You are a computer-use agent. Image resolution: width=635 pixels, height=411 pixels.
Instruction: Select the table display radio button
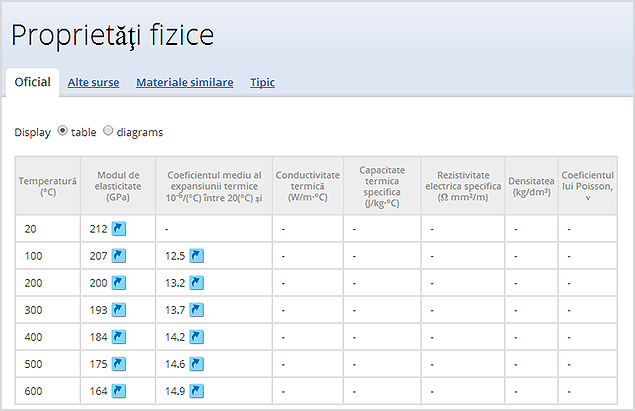62,131
